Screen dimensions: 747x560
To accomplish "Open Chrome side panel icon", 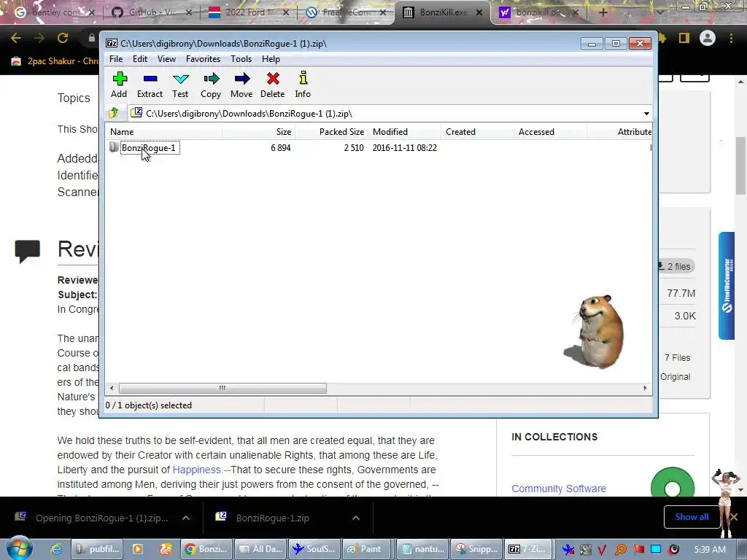I will click(684, 38).
